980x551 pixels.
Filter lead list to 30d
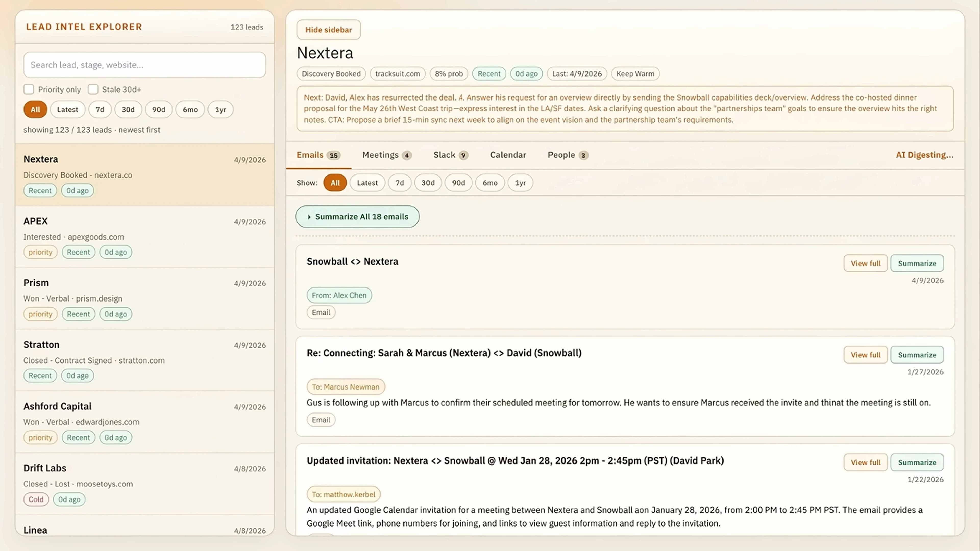click(x=128, y=109)
